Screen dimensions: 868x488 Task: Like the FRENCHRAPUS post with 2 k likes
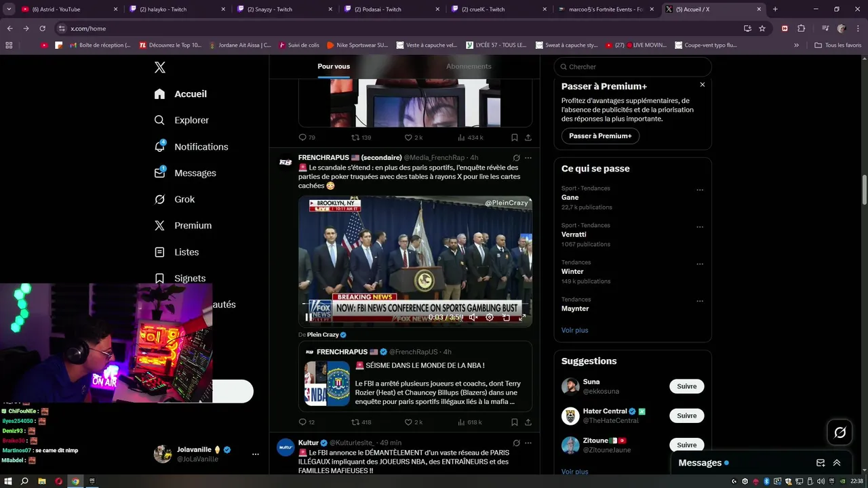[413, 422]
